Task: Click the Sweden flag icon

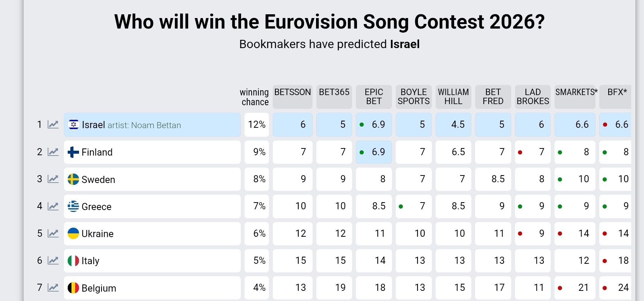Action: (x=73, y=179)
